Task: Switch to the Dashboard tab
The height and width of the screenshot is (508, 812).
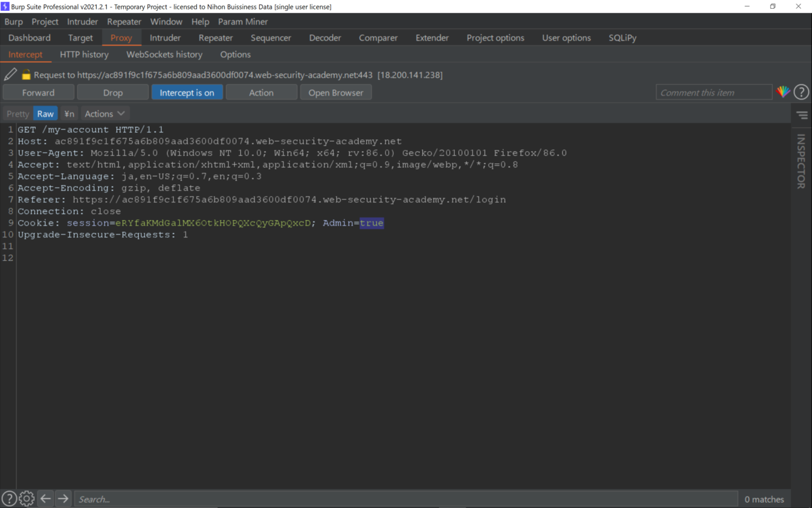Action: [x=30, y=38]
